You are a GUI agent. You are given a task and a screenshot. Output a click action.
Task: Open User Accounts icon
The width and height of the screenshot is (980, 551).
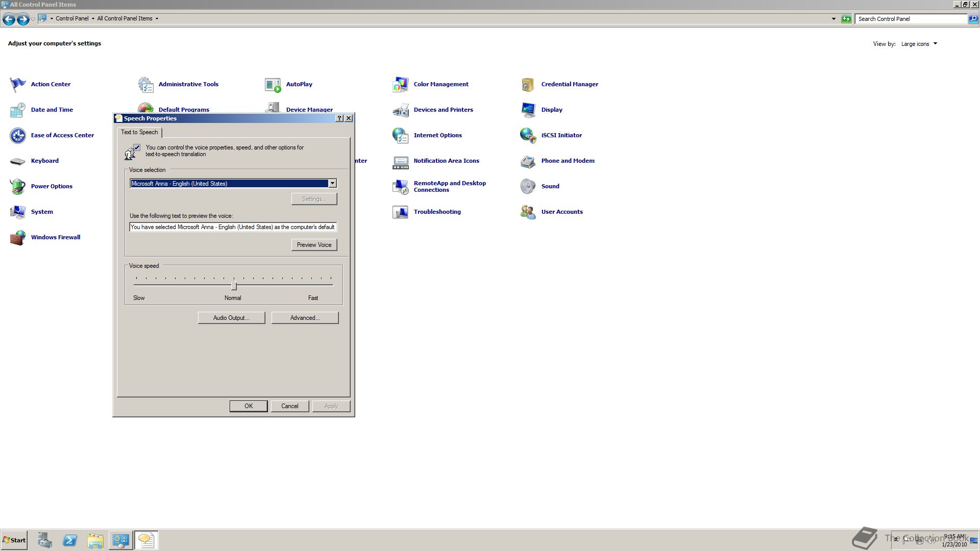[x=528, y=212]
